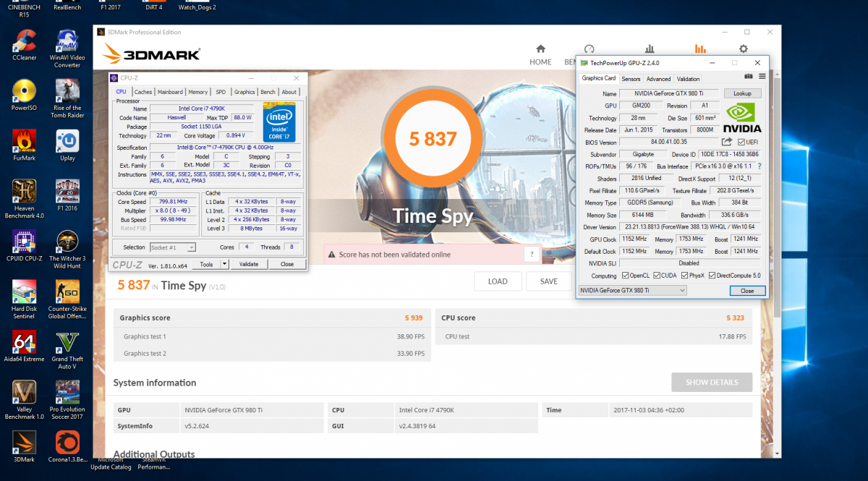This screenshot has height=481, width=868.
Task: Open Aida64 Extreme desktop icon
Action: [25, 346]
